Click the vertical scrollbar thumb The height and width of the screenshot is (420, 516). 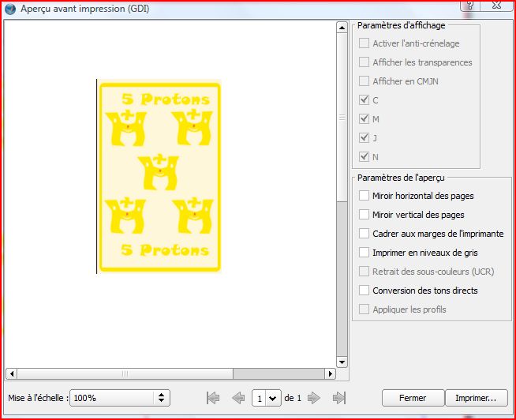[342, 118]
